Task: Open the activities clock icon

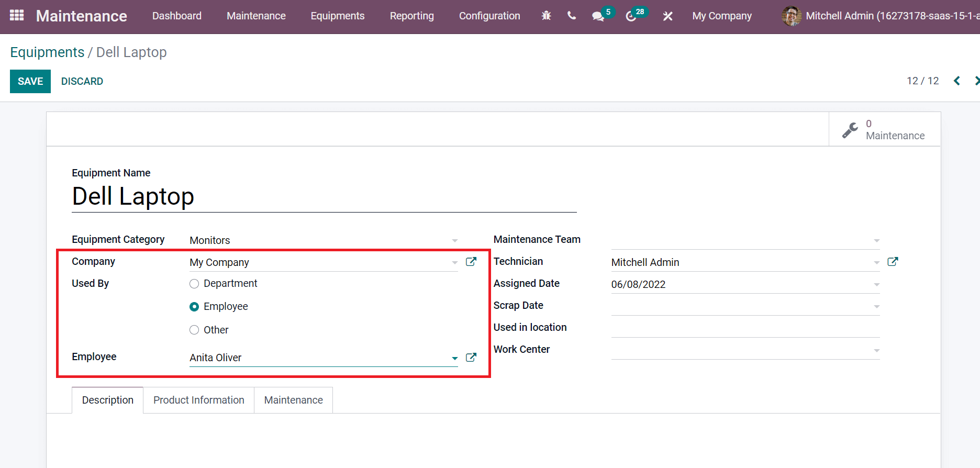Action: 631,16
